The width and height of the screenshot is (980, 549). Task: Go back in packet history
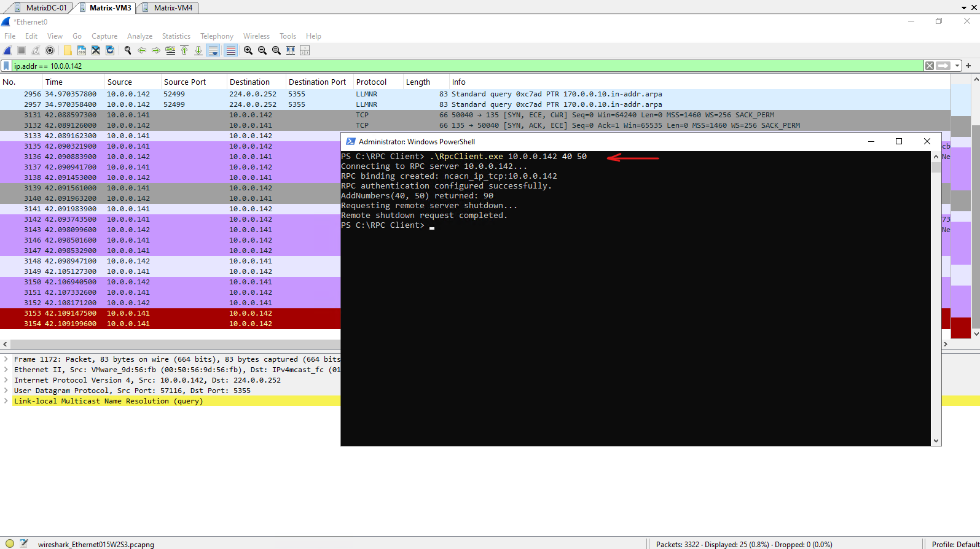tap(142, 50)
